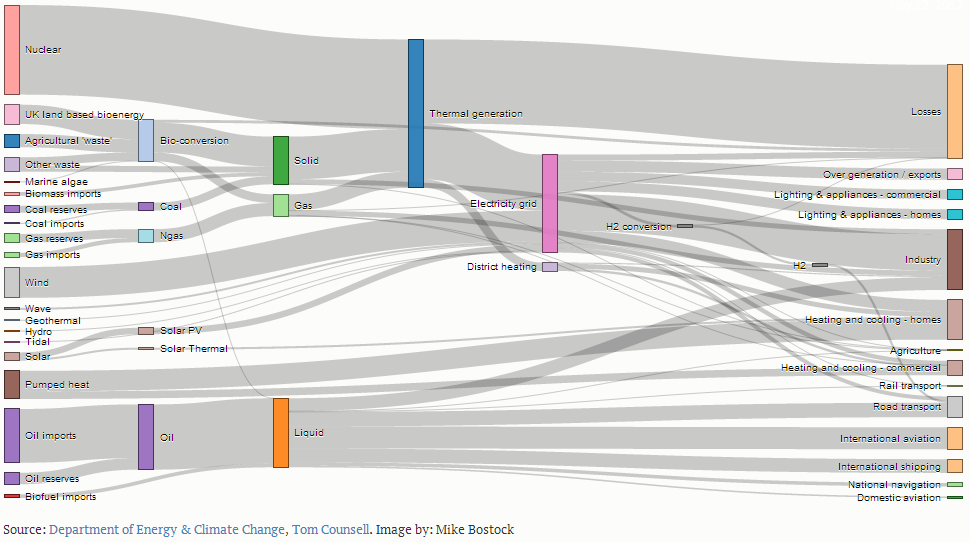Click the Agriculture label

click(x=915, y=350)
